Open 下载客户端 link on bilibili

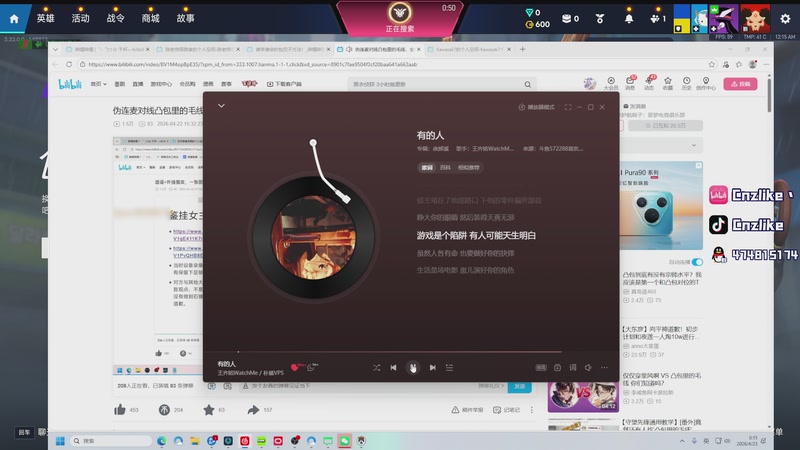point(284,84)
